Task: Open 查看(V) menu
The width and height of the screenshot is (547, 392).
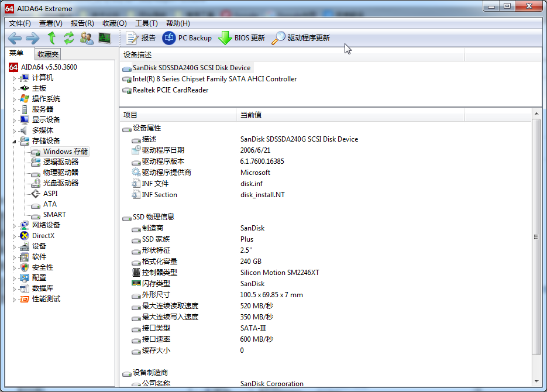Action: click(x=50, y=23)
